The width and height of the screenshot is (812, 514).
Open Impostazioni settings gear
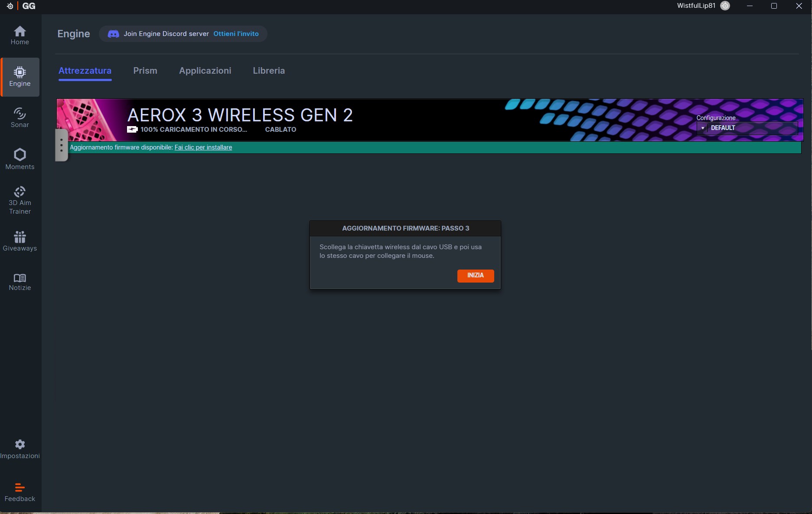[x=20, y=449]
